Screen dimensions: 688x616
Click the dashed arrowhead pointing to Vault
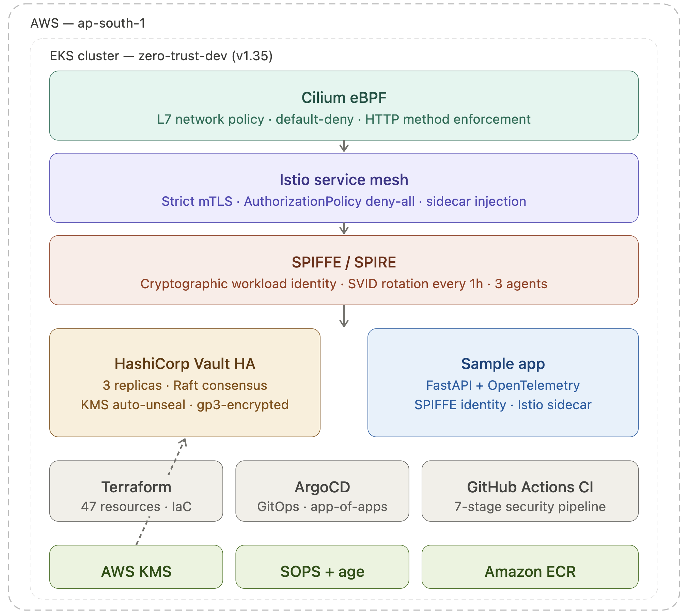coord(183,442)
